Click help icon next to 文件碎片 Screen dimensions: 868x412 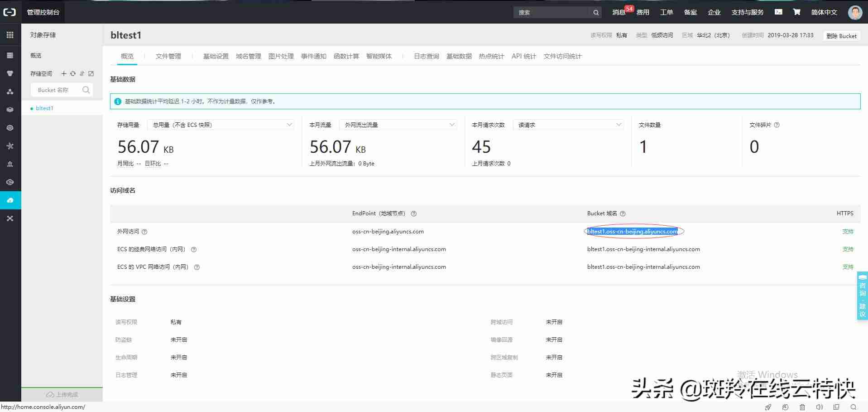point(777,125)
